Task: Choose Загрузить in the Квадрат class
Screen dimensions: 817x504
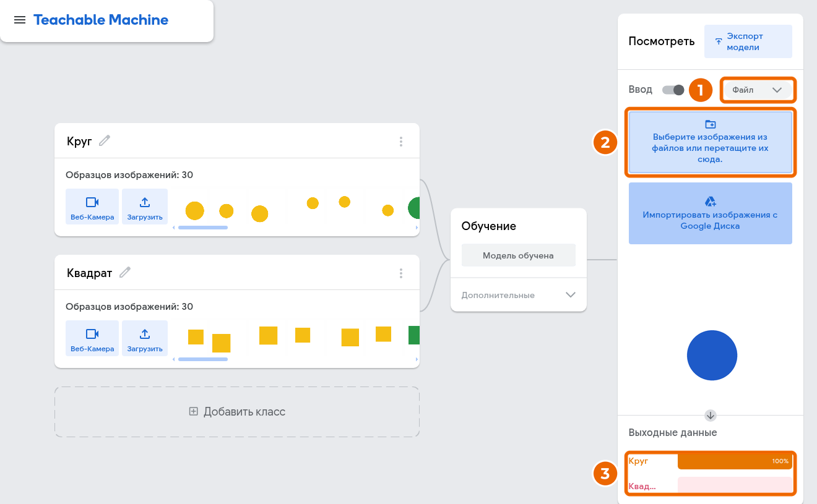Action: tap(145, 338)
